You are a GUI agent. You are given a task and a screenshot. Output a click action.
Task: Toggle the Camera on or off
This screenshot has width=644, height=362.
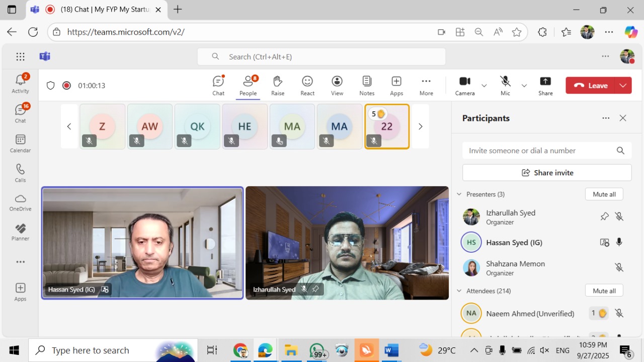[x=465, y=85]
